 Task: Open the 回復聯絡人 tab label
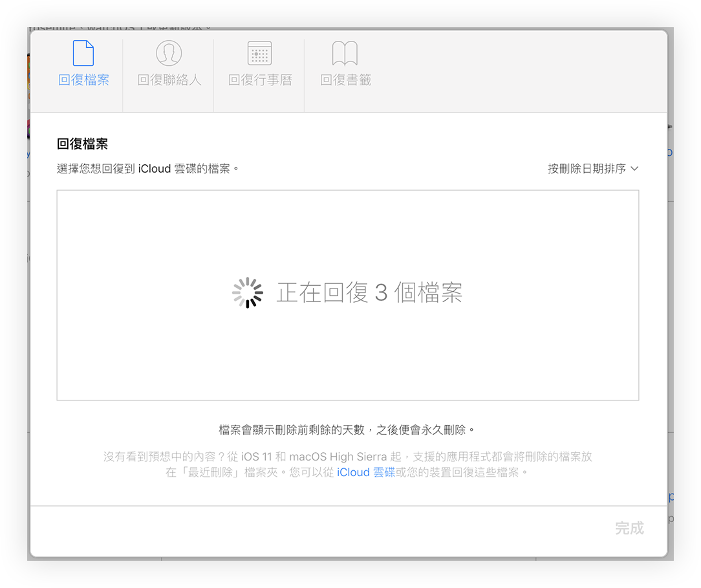(x=169, y=80)
